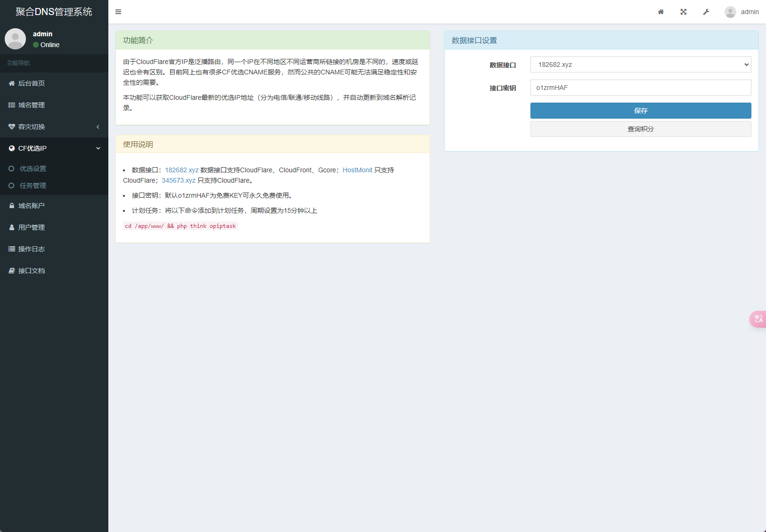Open 任务管理 submenu item

[x=54, y=185]
